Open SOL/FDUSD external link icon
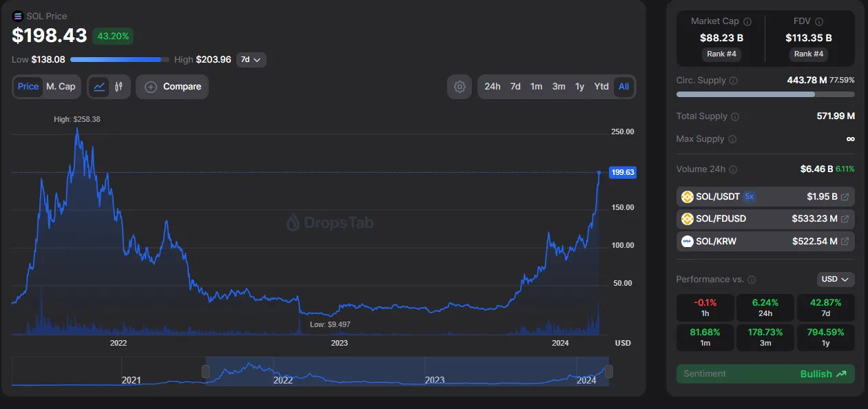Viewport: 868px width, 409px height. pyautogui.click(x=845, y=219)
